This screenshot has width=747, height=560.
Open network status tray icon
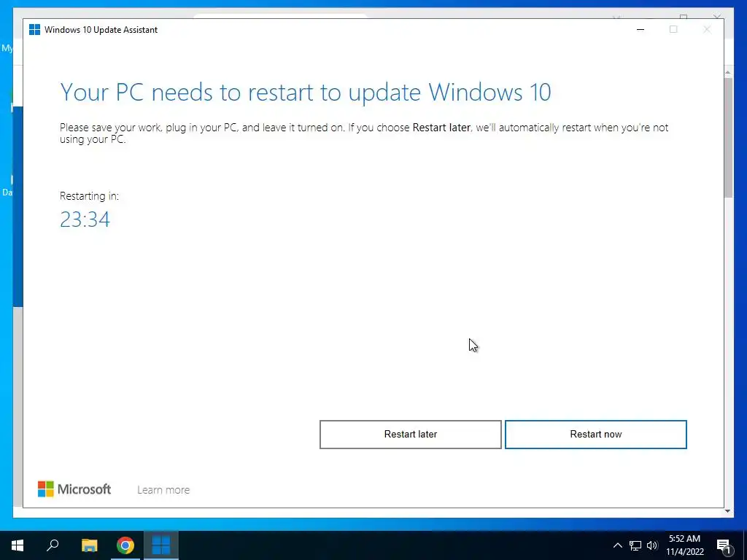click(x=635, y=545)
